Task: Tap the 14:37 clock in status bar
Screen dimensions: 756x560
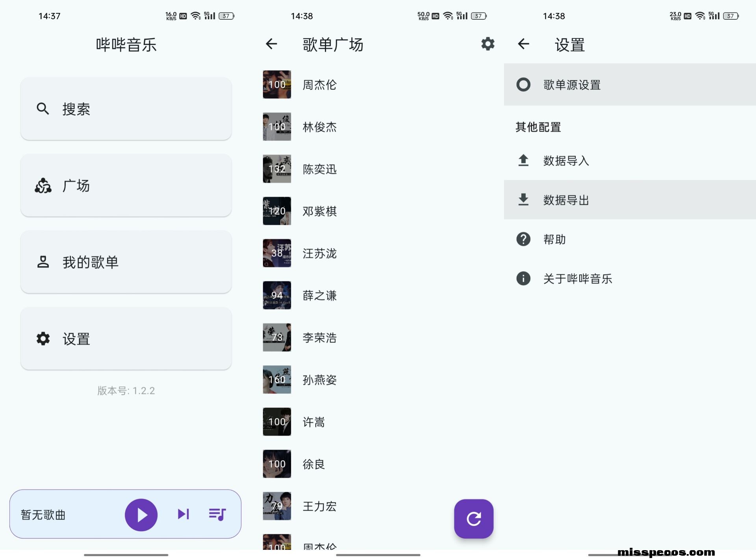Action: (49, 16)
